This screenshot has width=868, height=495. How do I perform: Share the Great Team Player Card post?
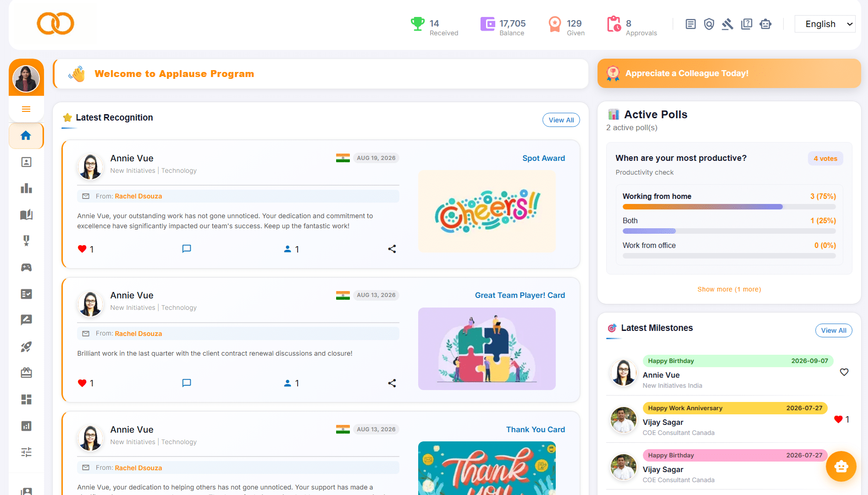coord(392,383)
